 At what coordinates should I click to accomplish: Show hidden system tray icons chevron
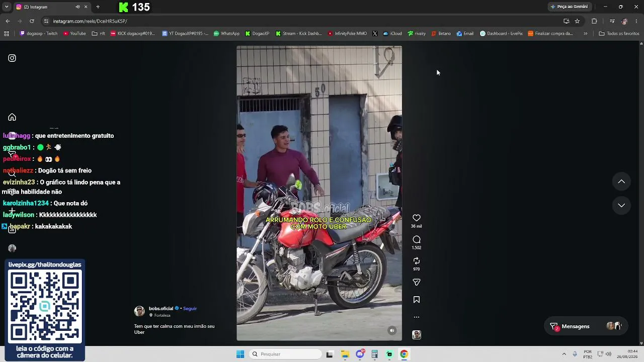coord(564,354)
